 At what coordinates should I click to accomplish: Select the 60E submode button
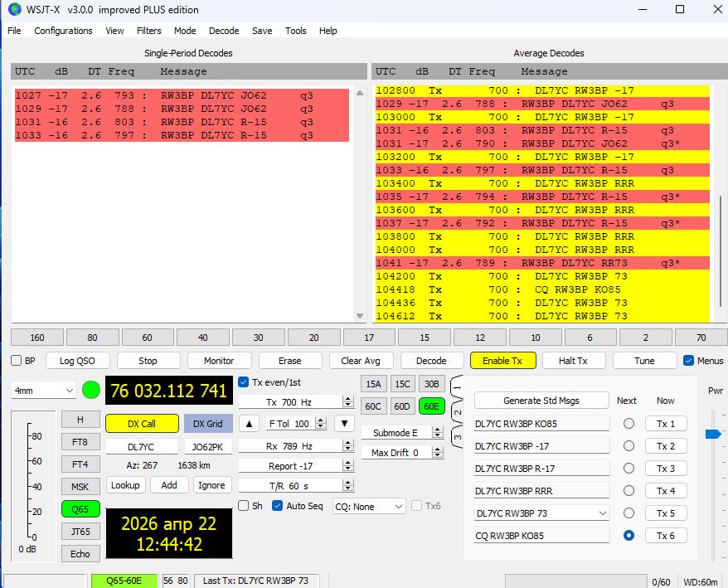click(431, 406)
